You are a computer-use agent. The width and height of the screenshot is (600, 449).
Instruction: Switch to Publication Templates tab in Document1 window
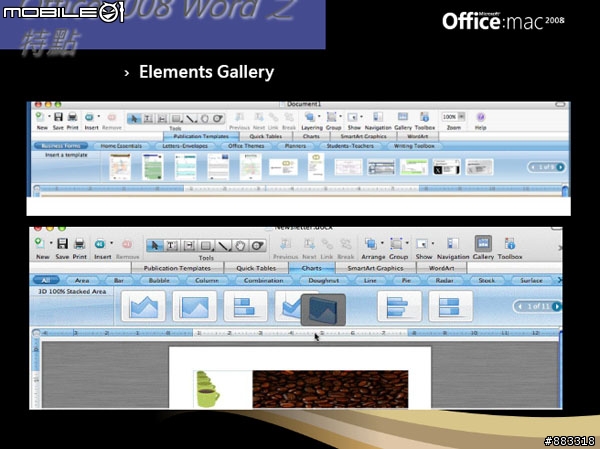(x=201, y=136)
